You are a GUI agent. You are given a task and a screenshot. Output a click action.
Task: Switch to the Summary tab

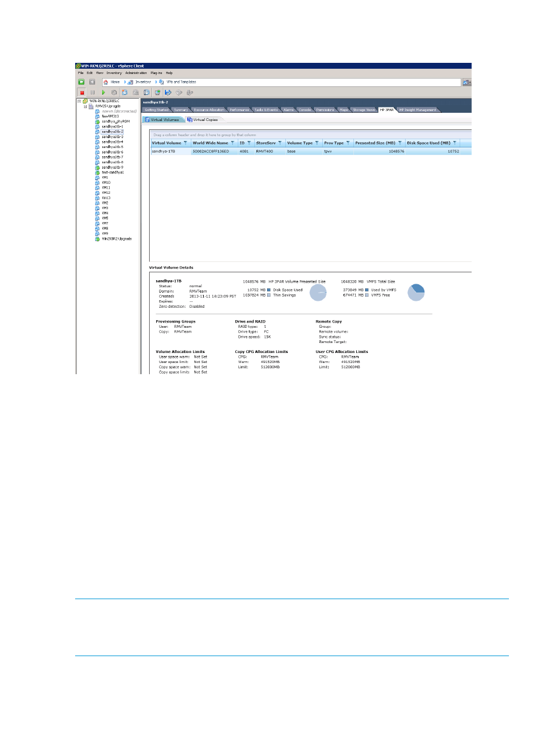coord(181,110)
